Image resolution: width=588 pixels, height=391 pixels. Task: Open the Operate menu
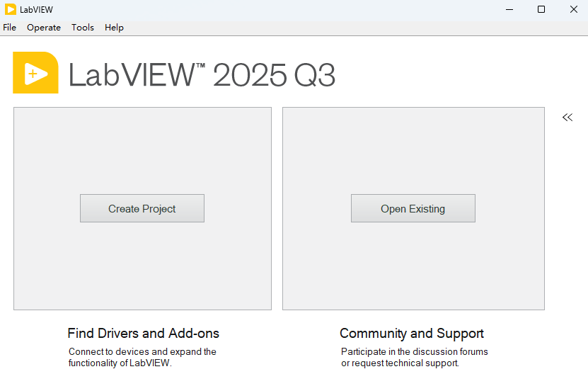point(44,28)
